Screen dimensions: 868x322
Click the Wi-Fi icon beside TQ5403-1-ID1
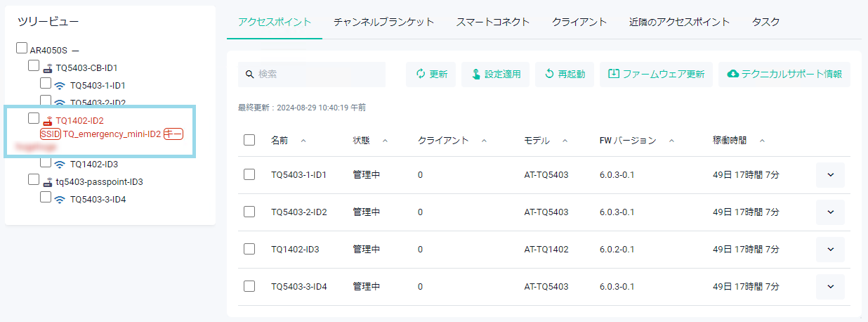[60, 86]
